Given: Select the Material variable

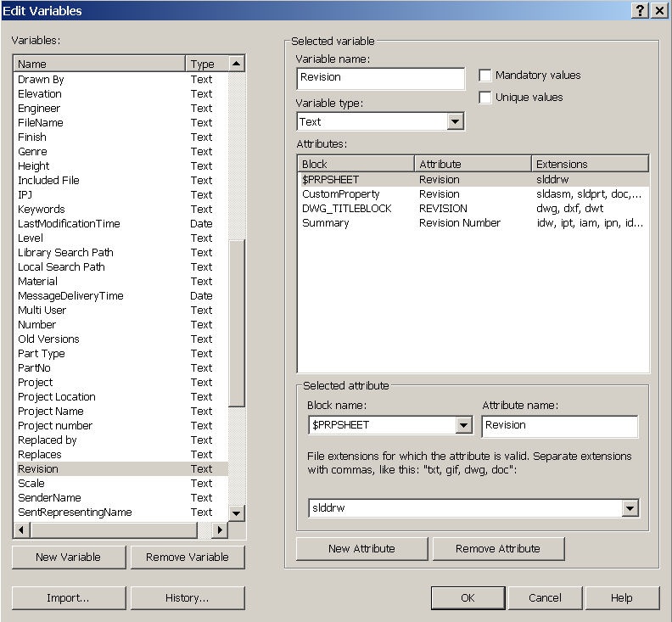Looking at the screenshot, I should coord(121,282).
